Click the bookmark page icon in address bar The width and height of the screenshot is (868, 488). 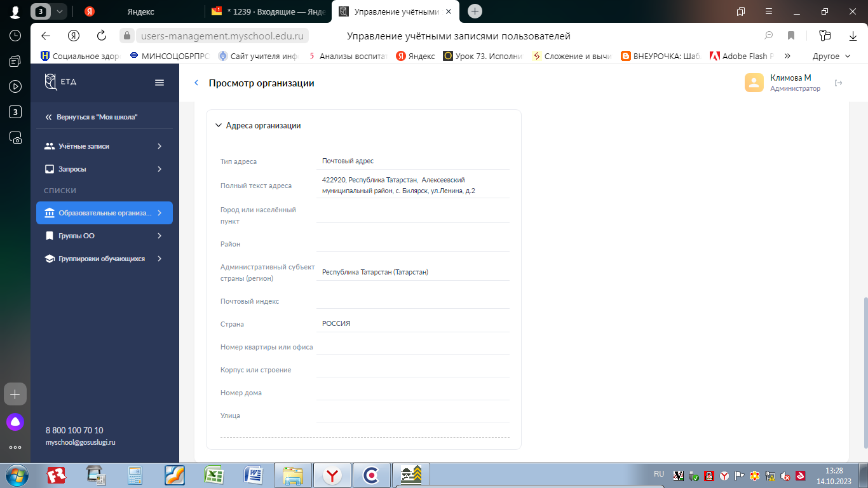click(x=791, y=36)
